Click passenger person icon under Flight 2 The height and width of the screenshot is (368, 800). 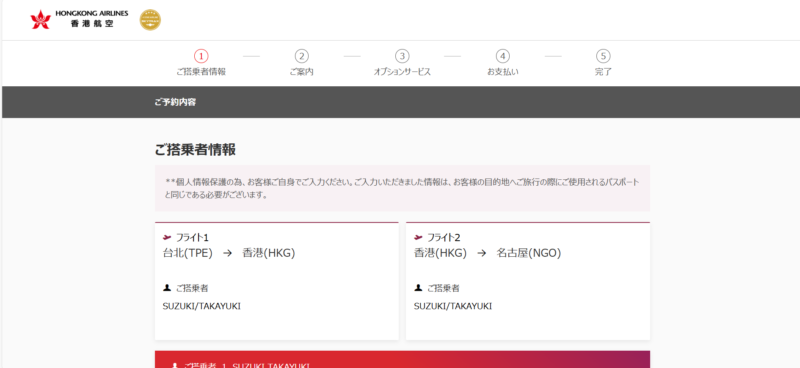418,288
